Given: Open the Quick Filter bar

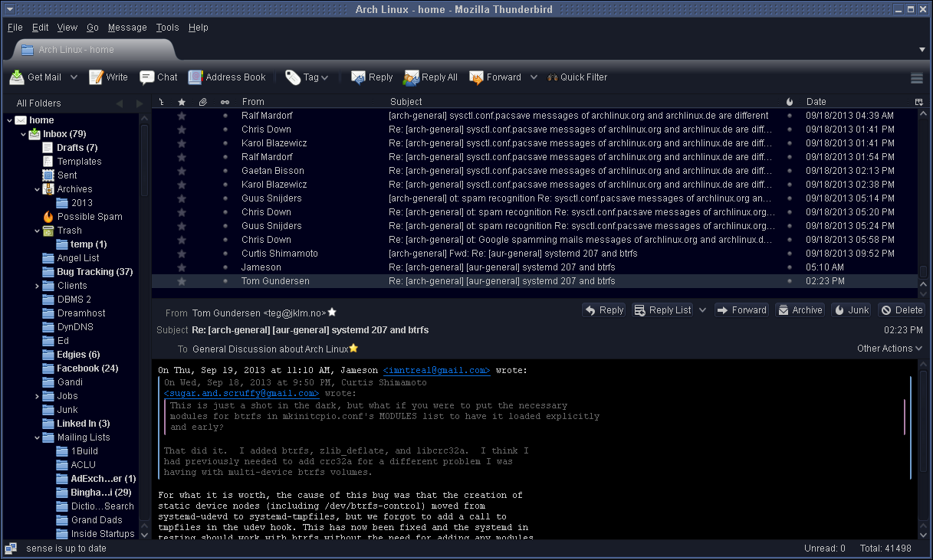Looking at the screenshot, I should pos(577,77).
